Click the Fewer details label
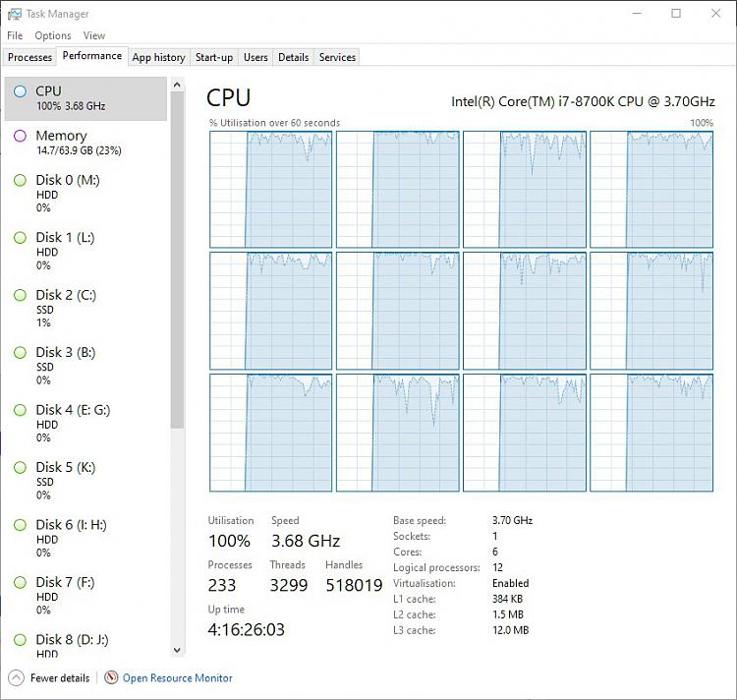 click(60, 678)
